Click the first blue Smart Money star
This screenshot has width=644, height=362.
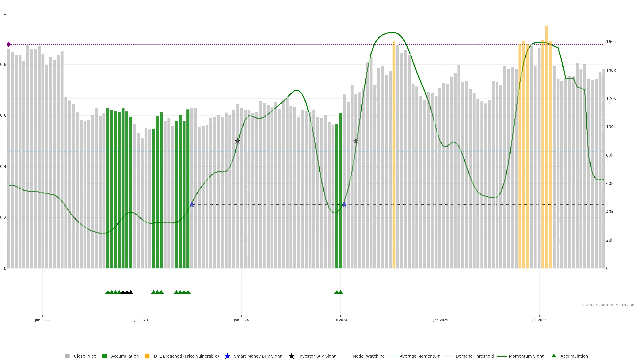click(x=192, y=205)
